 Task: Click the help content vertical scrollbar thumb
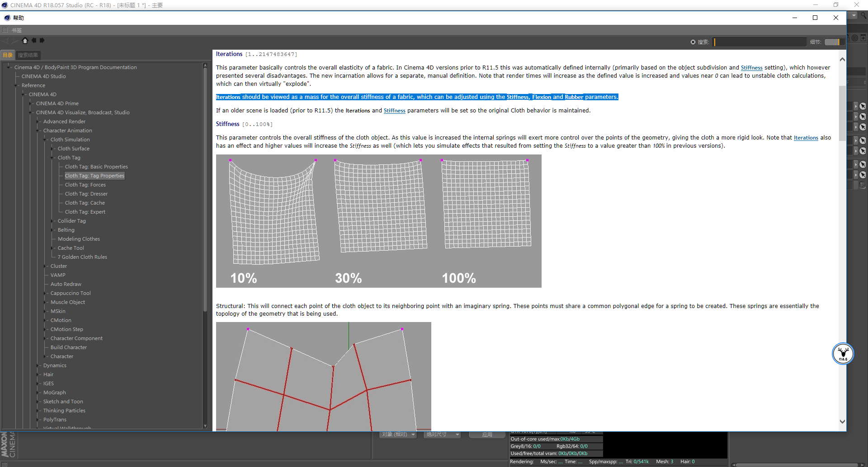pyautogui.click(x=842, y=113)
